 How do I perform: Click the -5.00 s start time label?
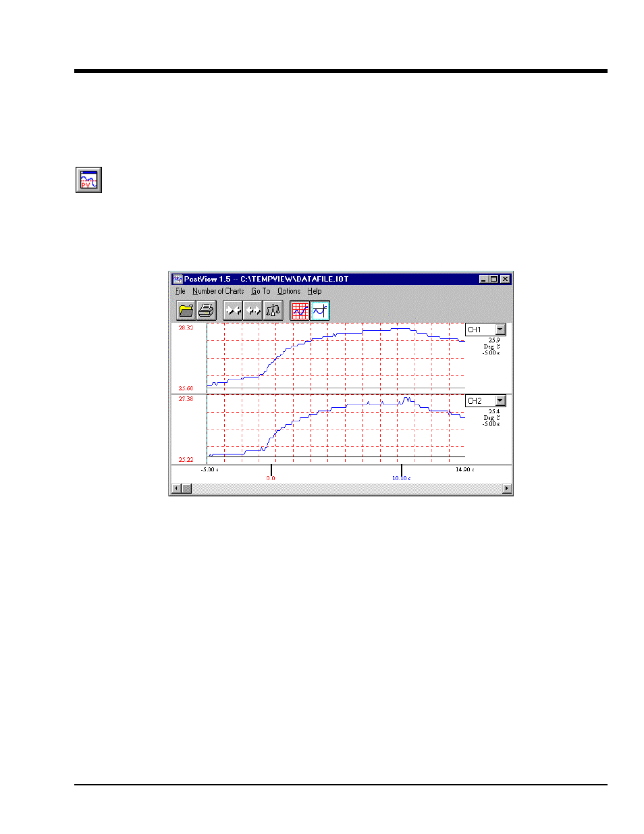pos(210,469)
